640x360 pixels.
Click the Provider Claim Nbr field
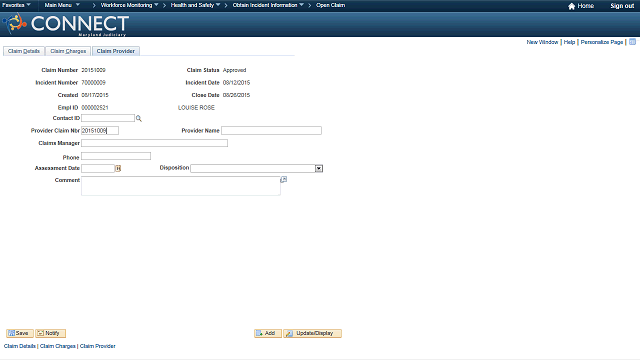pos(100,131)
